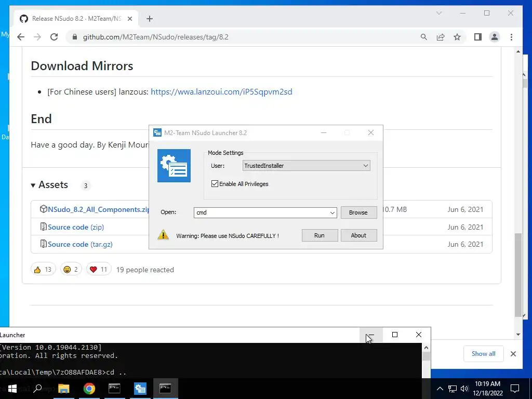Uncheck Enable All Privileges checkbox
This screenshot has width=532, height=399.
[x=215, y=184]
